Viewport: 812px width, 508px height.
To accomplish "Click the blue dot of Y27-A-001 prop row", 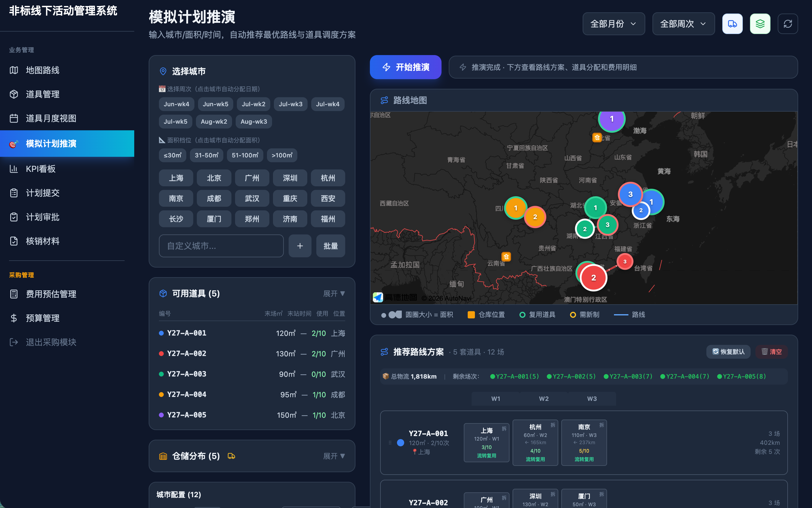I will click(x=161, y=333).
